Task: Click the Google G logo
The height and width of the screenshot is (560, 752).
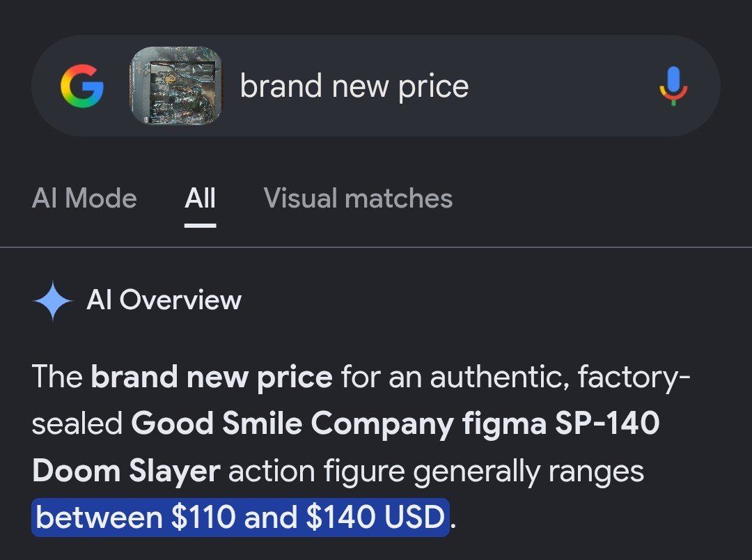Action: 82,86
